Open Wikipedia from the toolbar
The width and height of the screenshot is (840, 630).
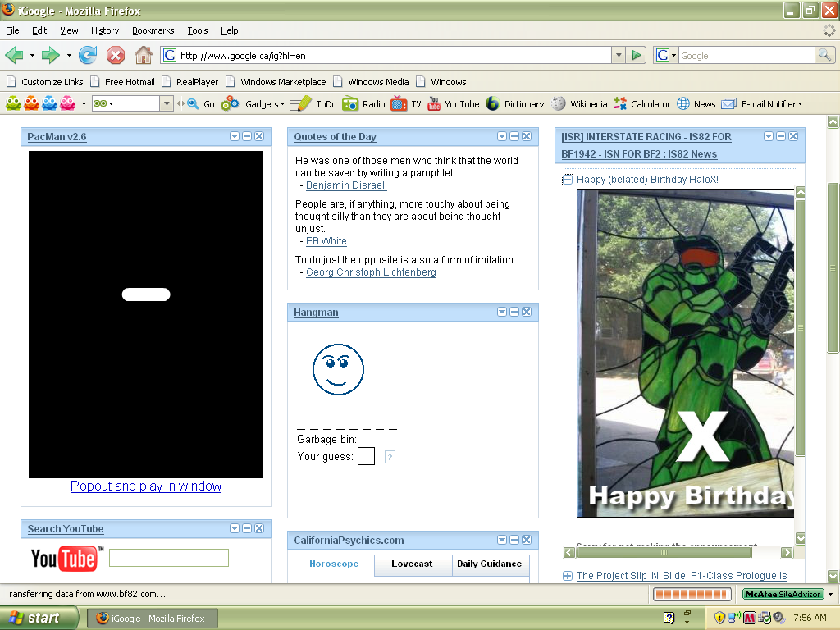coord(579,104)
